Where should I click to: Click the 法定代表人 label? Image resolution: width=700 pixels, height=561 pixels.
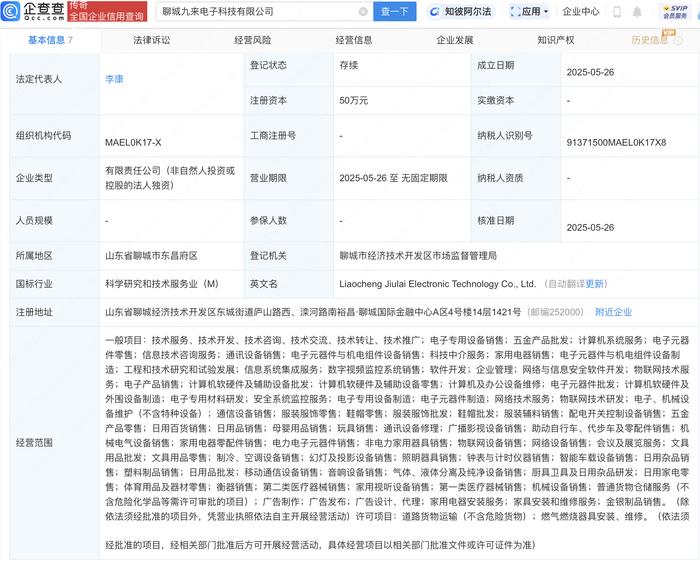tap(39, 79)
